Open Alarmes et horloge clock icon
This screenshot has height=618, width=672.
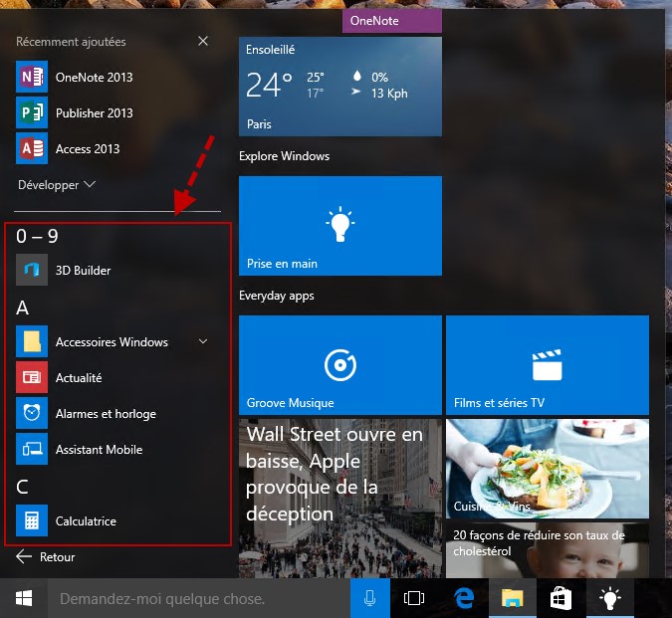32,413
